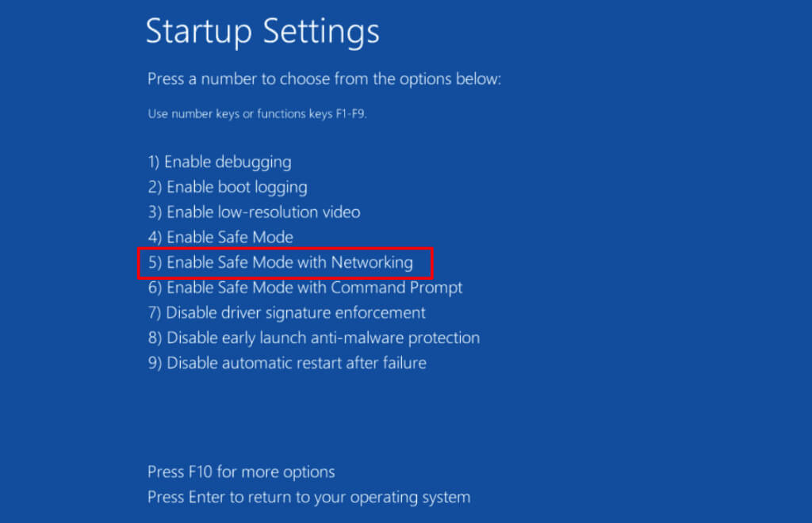
Task: Choose Disable driver signature enforcement
Action: [287, 312]
